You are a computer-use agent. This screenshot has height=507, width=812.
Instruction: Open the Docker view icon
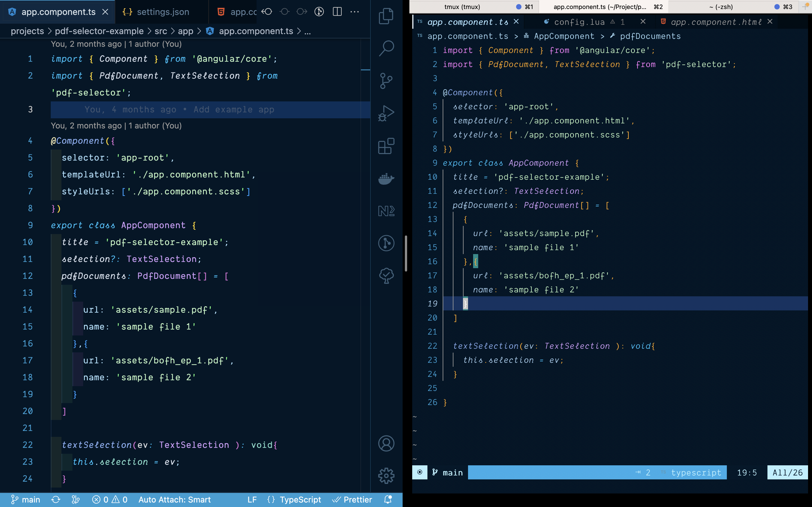386,178
